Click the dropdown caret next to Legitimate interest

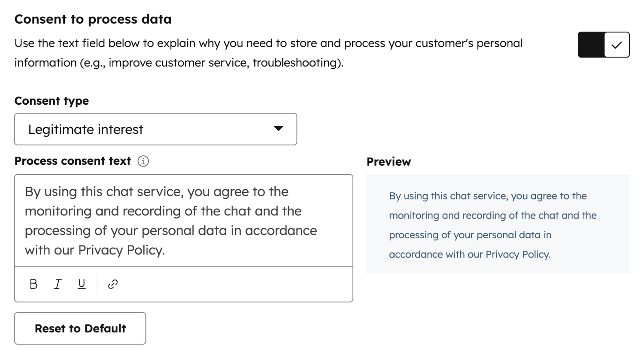pyautogui.click(x=279, y=129)
